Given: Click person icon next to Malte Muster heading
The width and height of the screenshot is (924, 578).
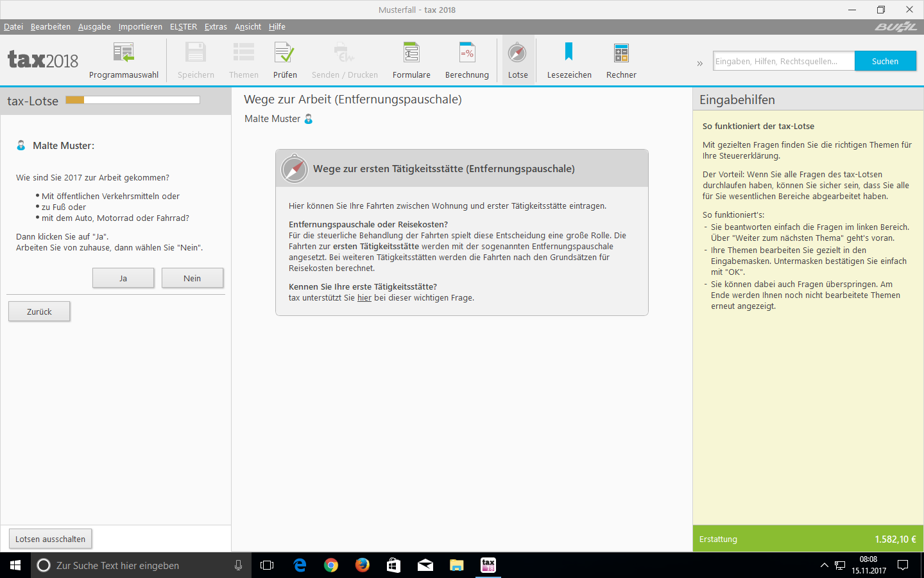Looking at the screenshot, I should (309, 119).
